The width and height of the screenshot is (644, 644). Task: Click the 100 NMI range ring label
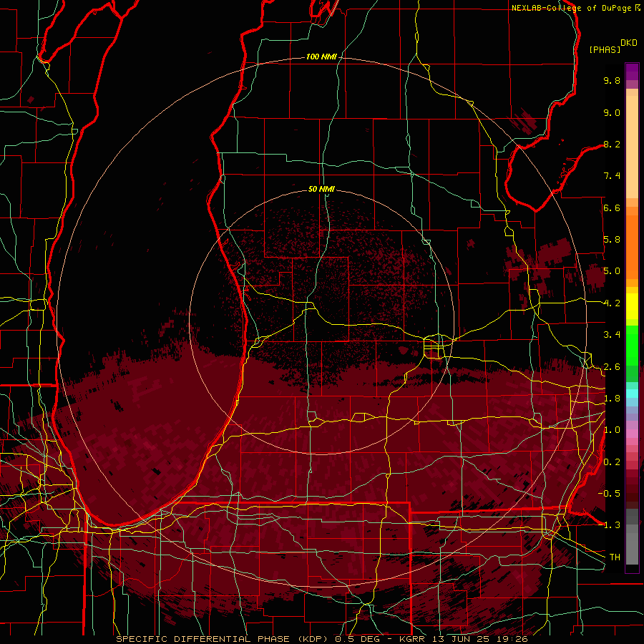click(321, 57)
